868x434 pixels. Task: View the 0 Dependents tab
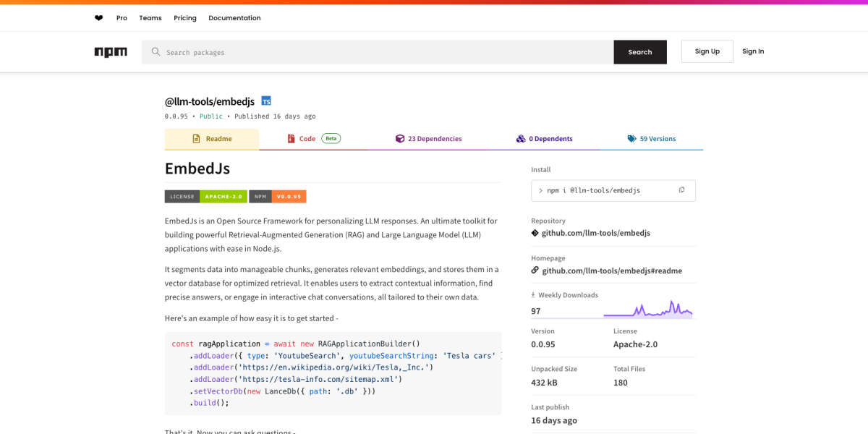(x=544, y=138)
